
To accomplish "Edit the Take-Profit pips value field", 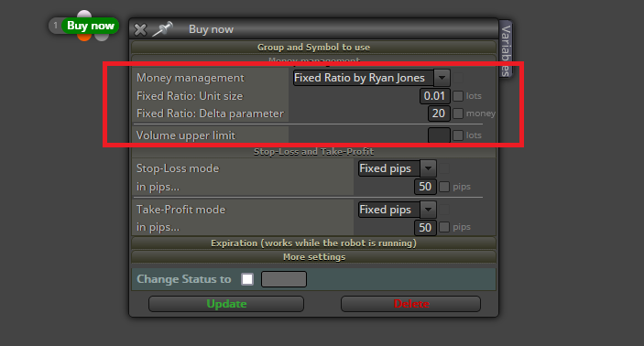I will tap(425, 227).
